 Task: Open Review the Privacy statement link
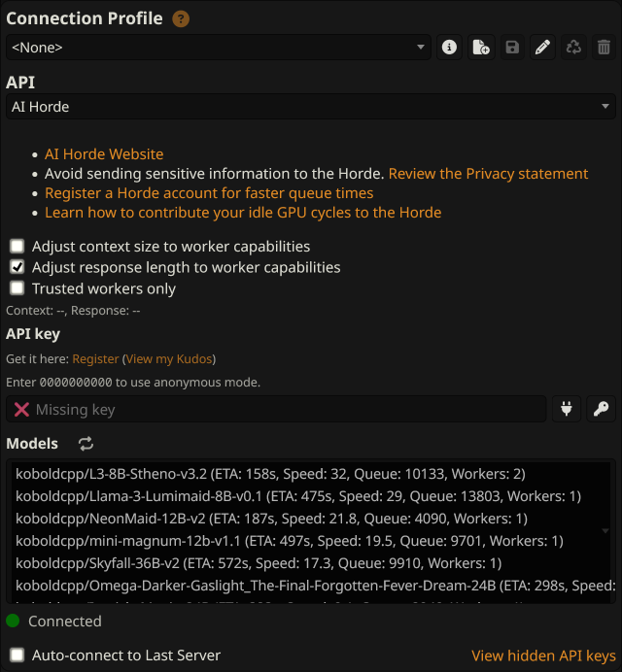488,174
